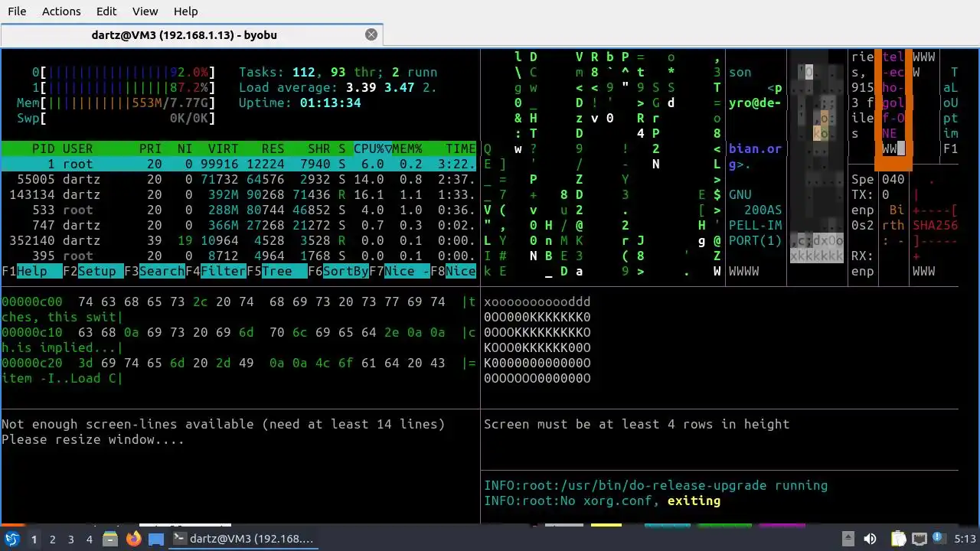The image size is (980, 551).
Task: Click the Uptime value 01:13:34
Action: point(330,103)
